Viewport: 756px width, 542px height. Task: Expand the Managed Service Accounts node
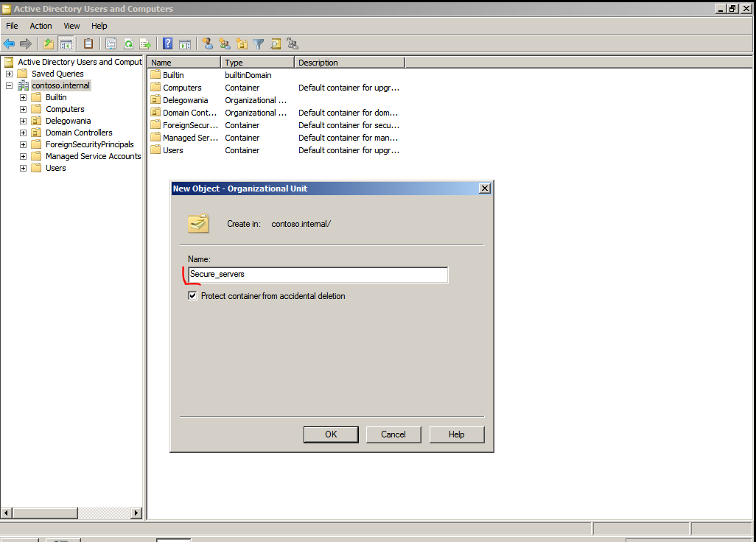23,157
